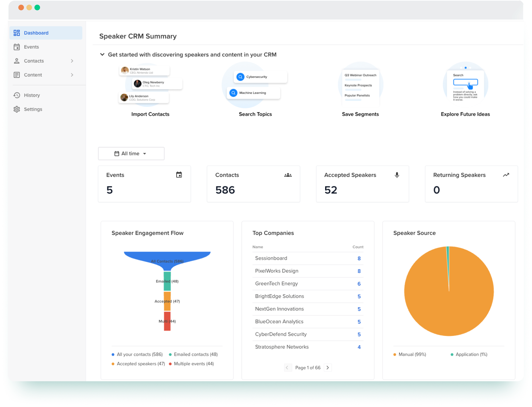Image resolution: width=532 pixels, height=407 pixels.
Task: Open Settings via the gear icon
Action: (x=17, y=109)
